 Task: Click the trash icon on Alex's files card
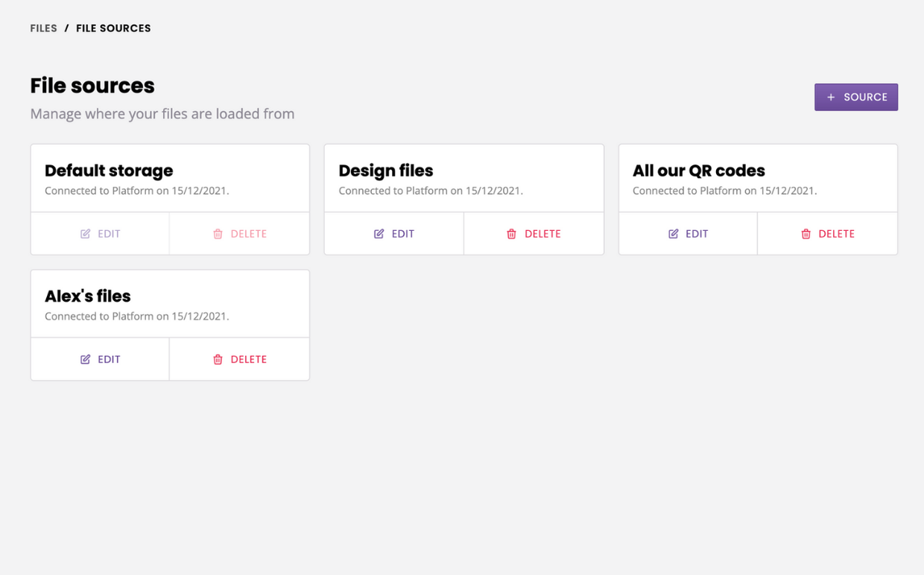(x=218, y=359)
